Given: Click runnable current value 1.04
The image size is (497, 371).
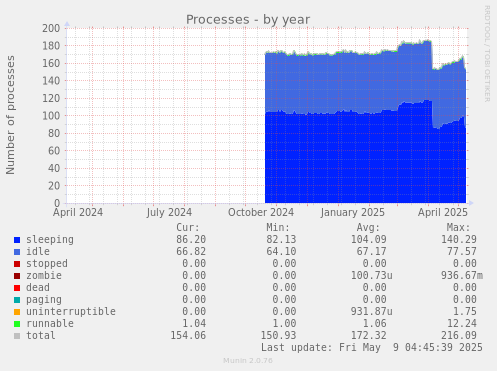Looking at the screenshot, I should 194,324.
